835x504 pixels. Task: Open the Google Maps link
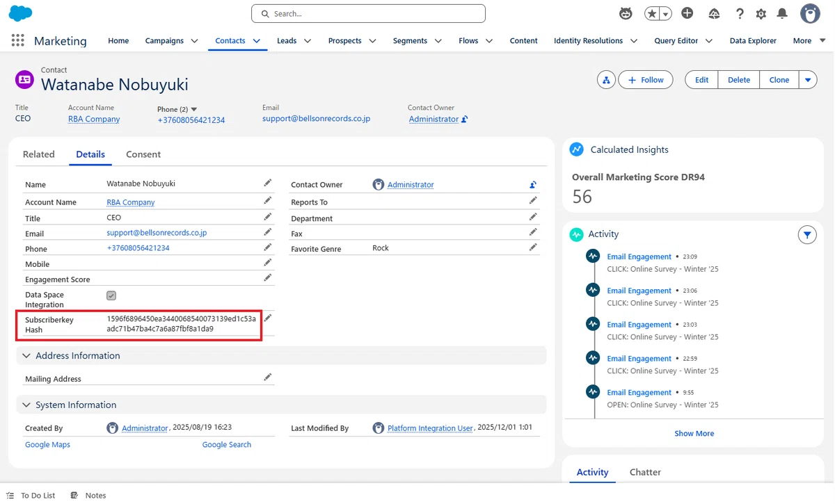pyautogui.click(x=47, y=445)
